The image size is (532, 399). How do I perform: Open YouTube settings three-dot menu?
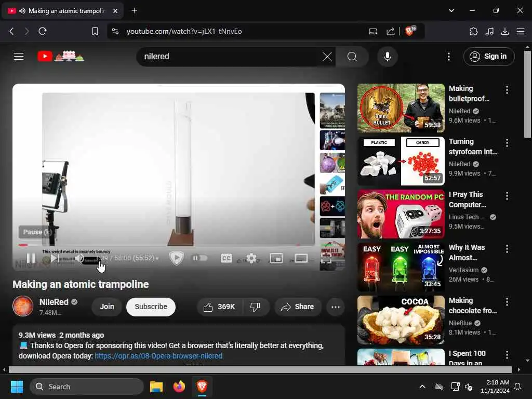coord(449,57)
